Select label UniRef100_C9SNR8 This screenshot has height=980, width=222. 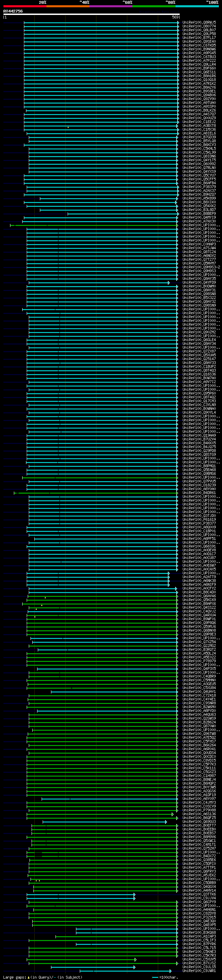coord(199,703)
